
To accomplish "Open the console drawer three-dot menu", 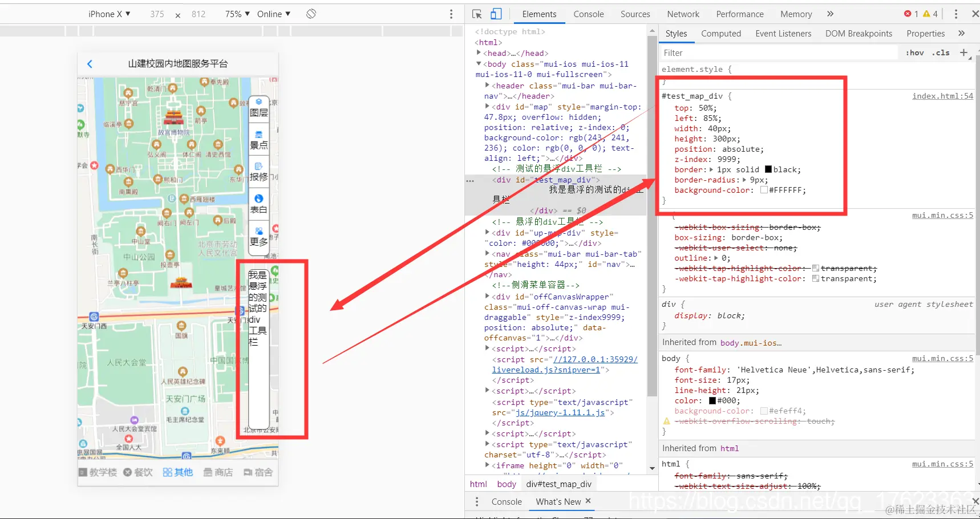I will pos(477,501).
